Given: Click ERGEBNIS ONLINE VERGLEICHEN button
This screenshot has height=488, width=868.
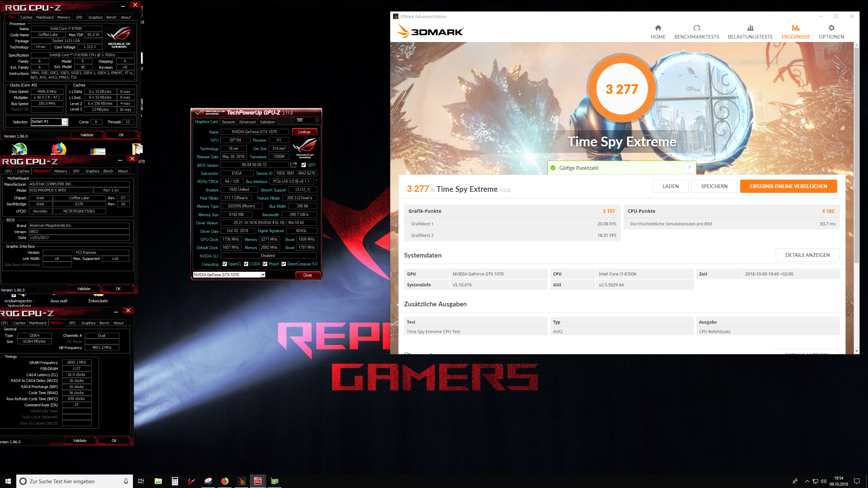Looking at the screenshot, I should click(788, 186).
